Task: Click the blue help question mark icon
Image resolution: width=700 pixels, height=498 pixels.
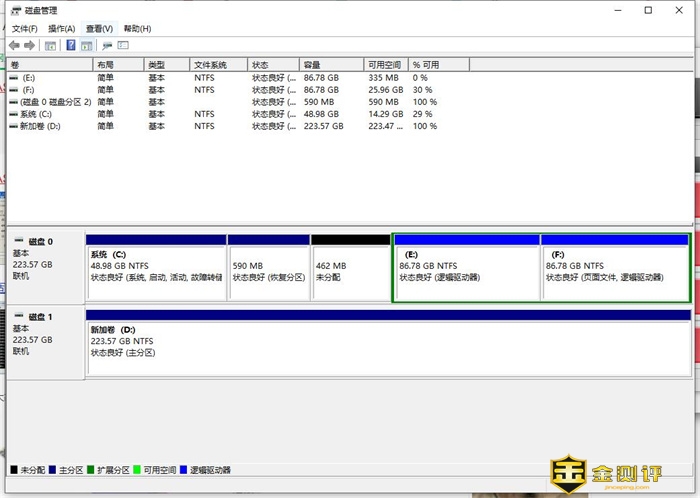Action: 71,45
